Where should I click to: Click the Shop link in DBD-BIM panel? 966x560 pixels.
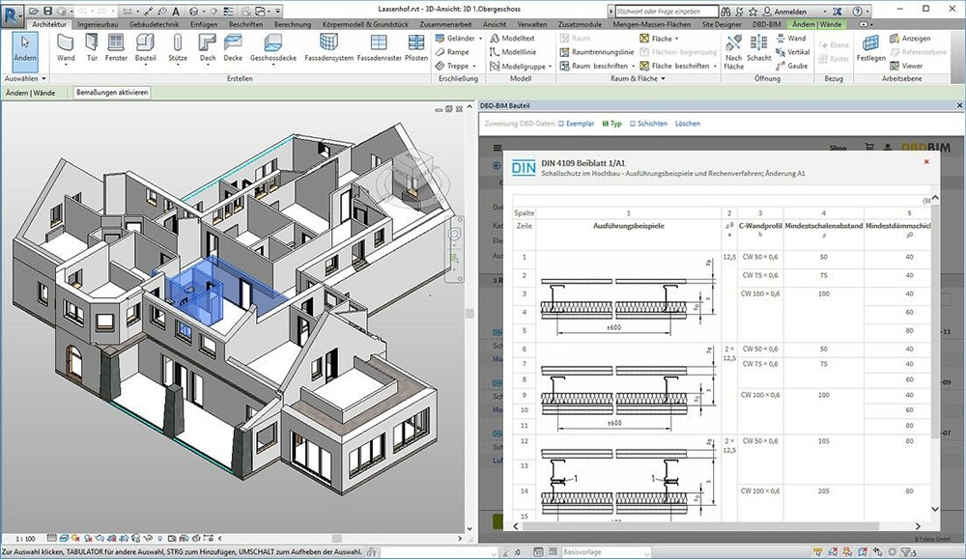(x=838, y=149)
